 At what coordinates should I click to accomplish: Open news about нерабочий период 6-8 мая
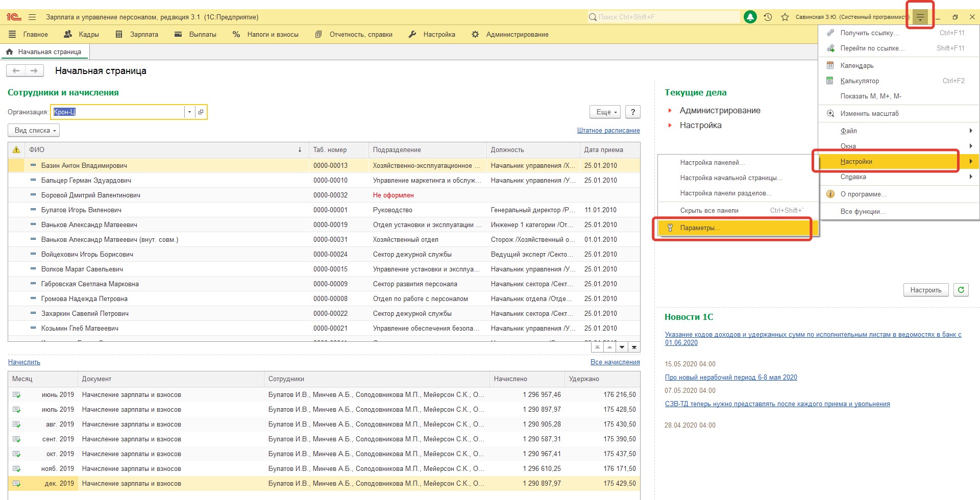coord(731,377)
